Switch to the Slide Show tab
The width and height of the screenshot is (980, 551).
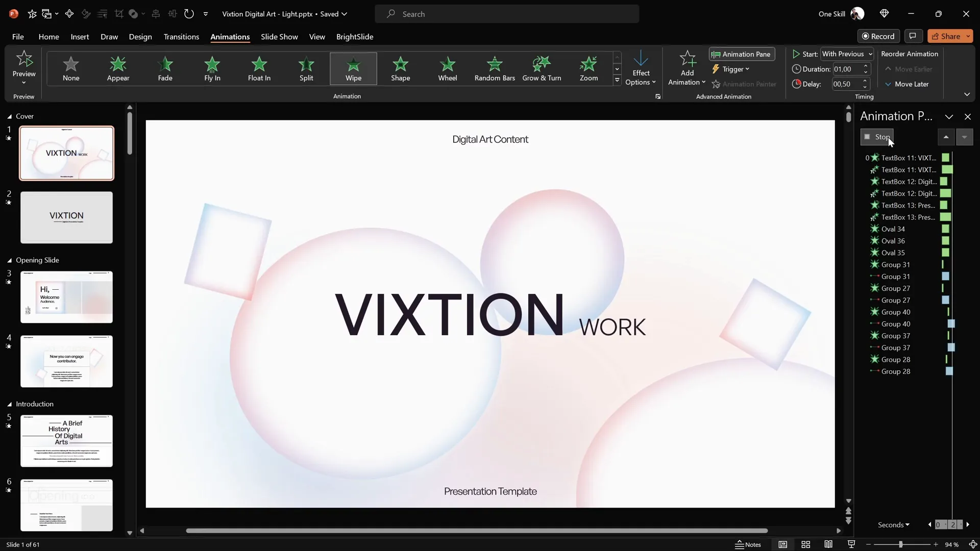coord(279,37)
